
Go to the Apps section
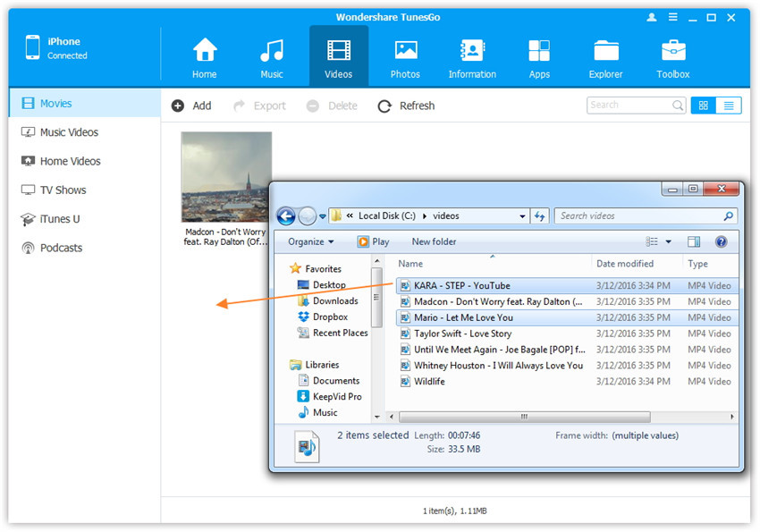pos(539,50)
